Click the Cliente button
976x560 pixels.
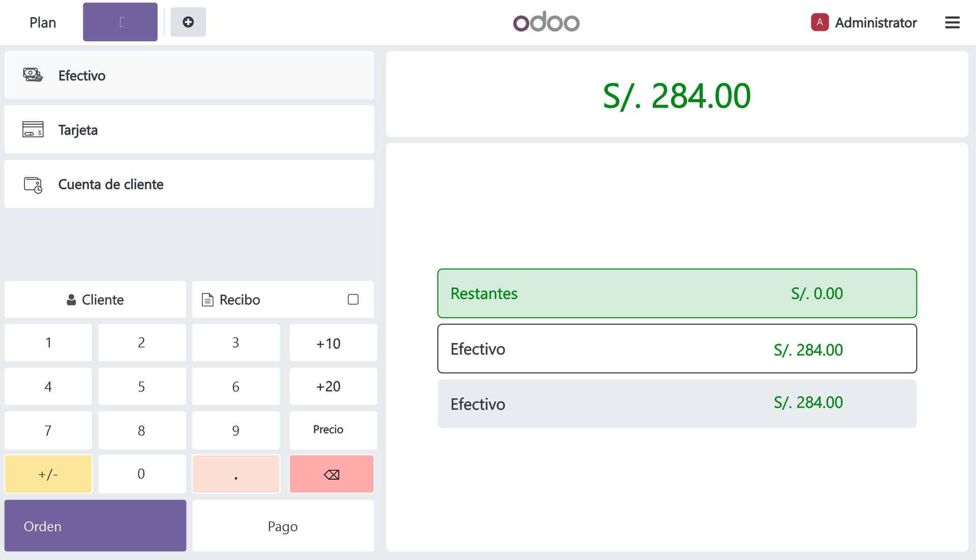(95, 299)
